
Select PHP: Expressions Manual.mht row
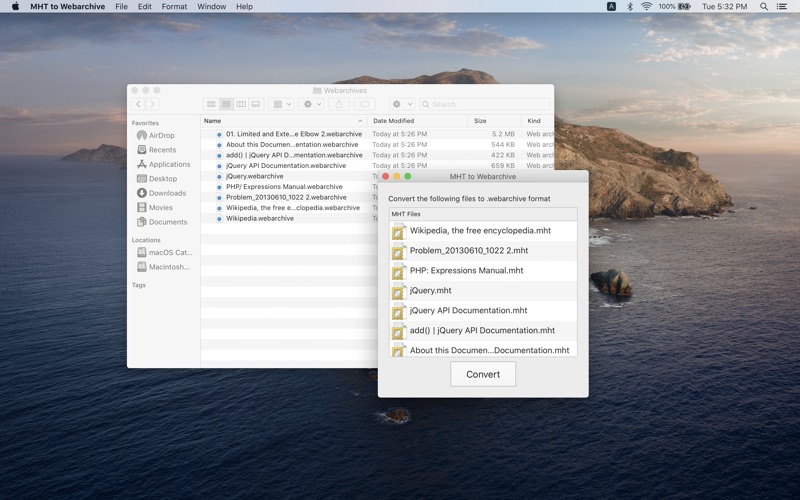pyautogui.click(x=483, y=270)
